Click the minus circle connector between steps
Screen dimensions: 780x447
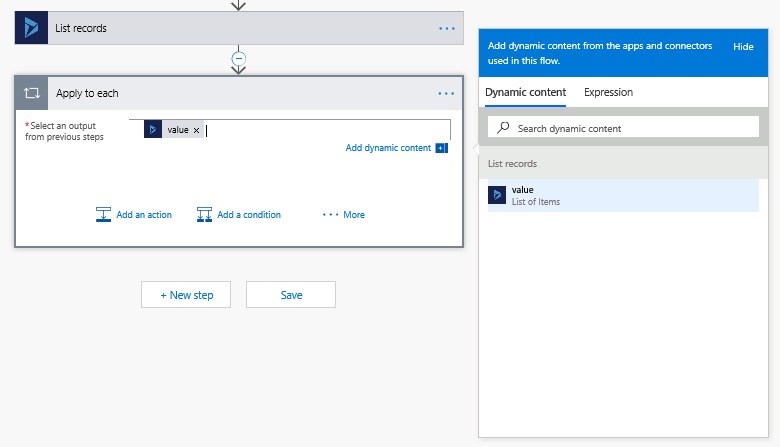click(x=238, y=58)
